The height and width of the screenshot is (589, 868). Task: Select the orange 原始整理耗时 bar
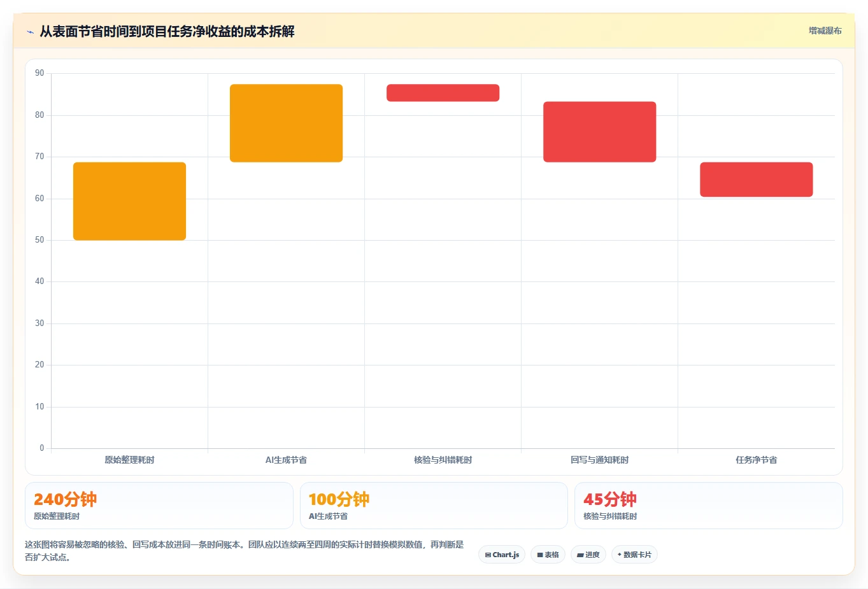click(129, 201)
